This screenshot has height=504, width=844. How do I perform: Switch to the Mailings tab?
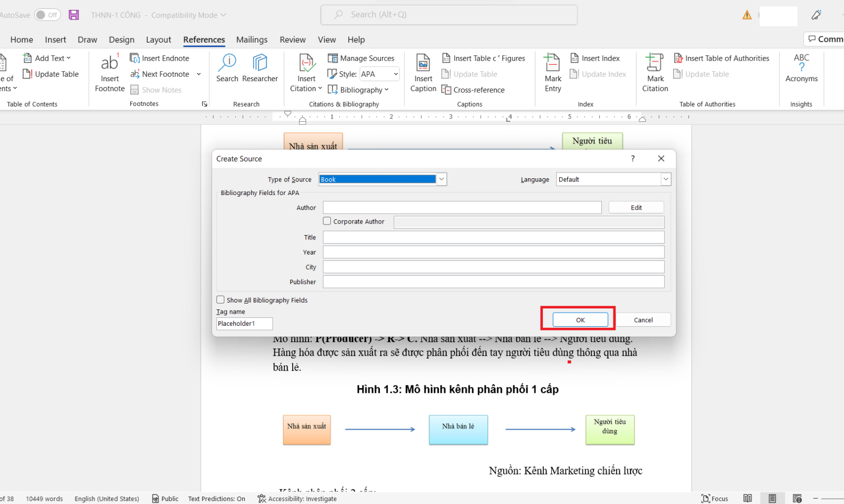tap(252, 39)
